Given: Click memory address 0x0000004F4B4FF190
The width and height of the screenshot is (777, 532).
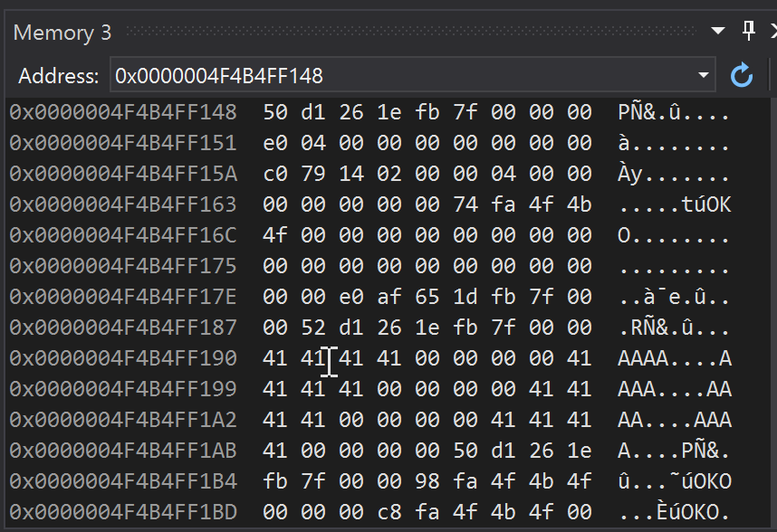Looking at the screenshot, I should tap(123, 358).
